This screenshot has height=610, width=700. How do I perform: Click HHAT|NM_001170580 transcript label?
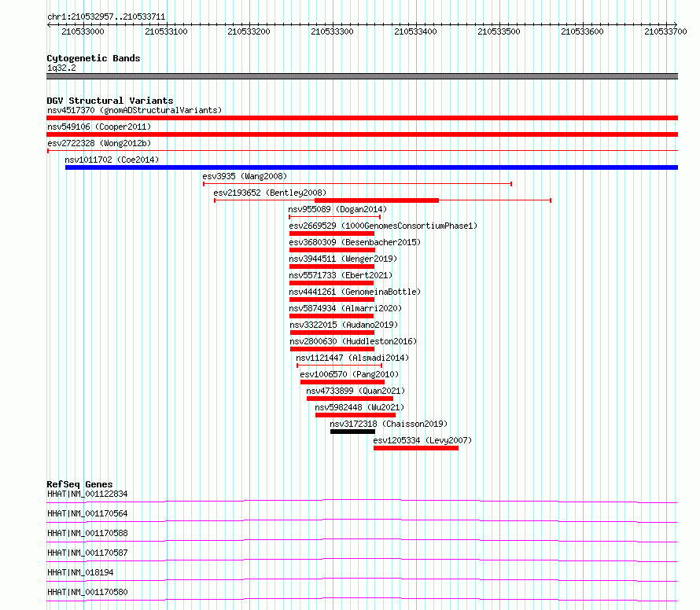(x=87, y=592)
